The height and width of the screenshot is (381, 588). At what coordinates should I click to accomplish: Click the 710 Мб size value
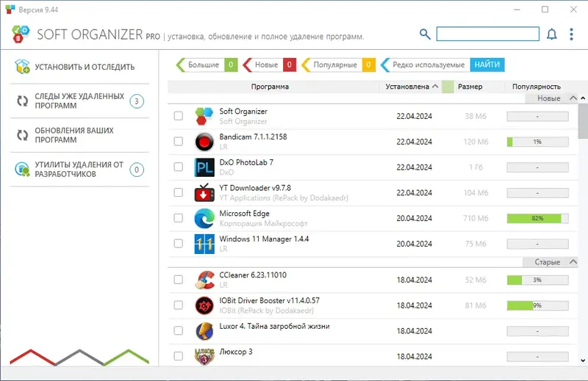click(476, 218)
